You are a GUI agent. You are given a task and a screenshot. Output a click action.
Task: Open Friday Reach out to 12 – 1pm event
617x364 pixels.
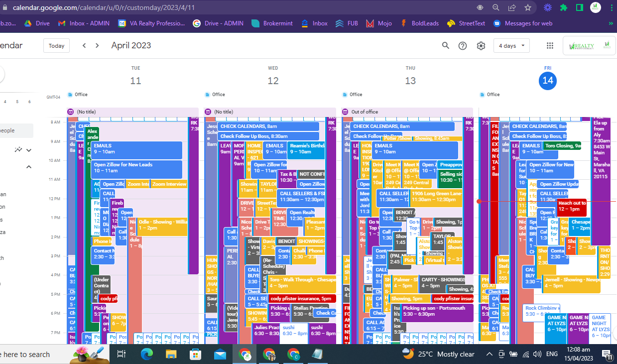(x=572, y=208)
